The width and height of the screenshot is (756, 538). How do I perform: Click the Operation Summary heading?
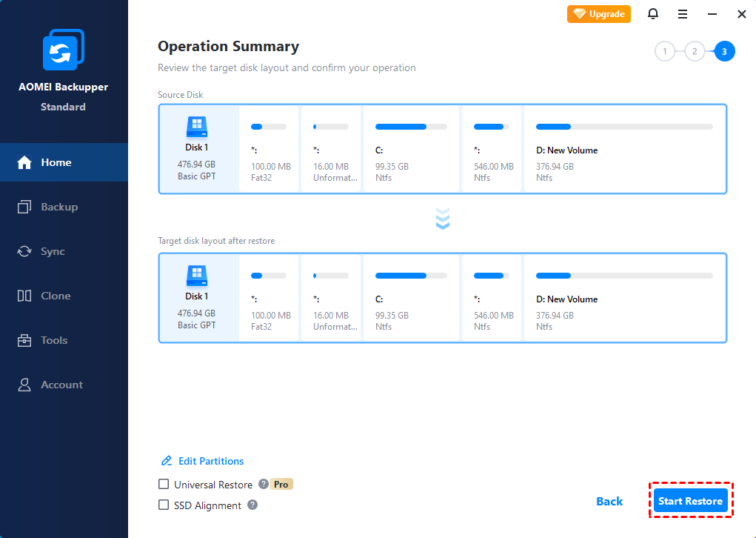229,47
